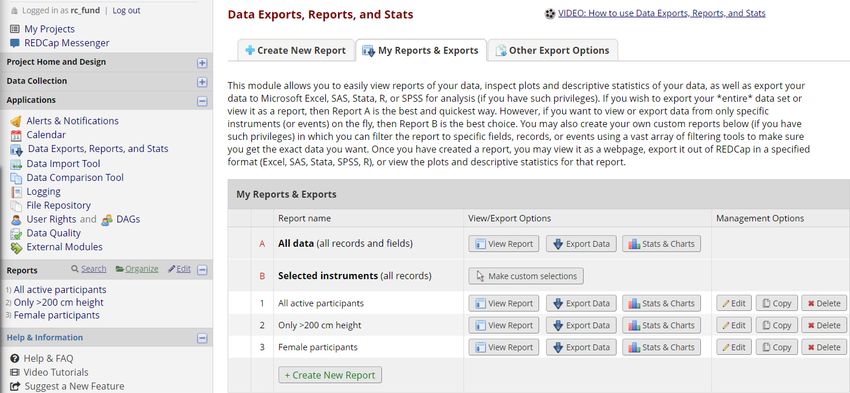850x393 pixels.
Task: Click the Data Comparison Tool icon
Action: pos(16,178)
